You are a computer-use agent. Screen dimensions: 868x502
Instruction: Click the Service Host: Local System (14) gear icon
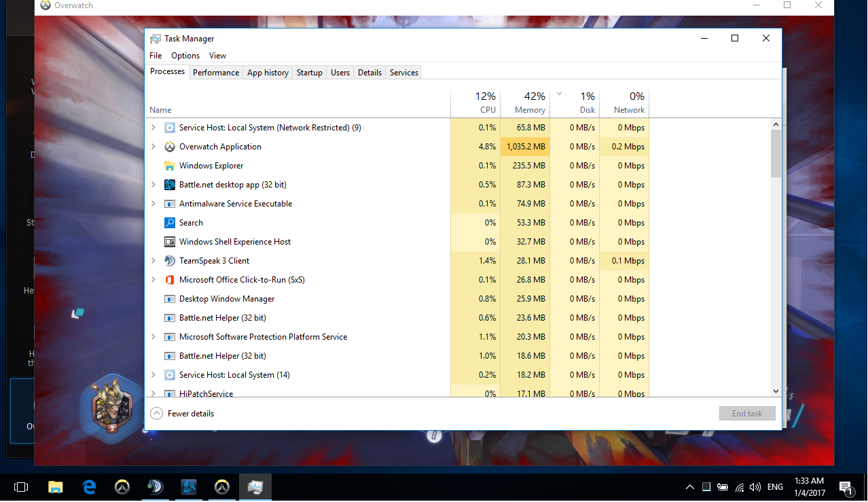(170, 375)
